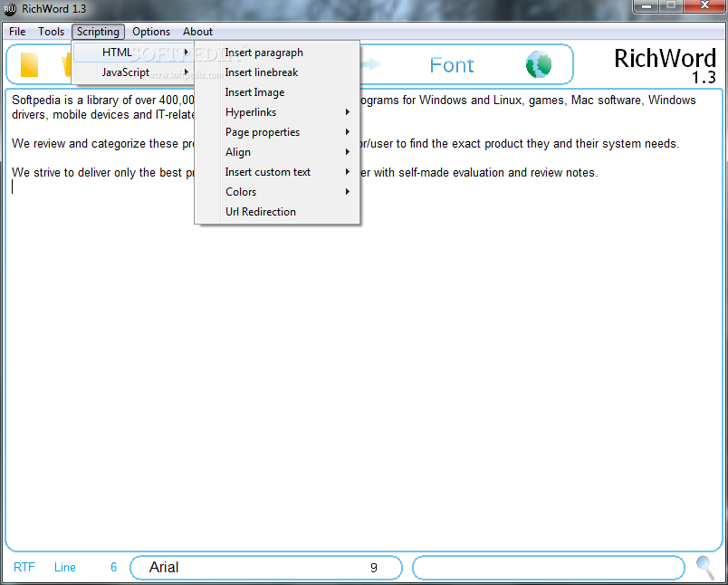Expand the Align submenu

tap(277, 152)
